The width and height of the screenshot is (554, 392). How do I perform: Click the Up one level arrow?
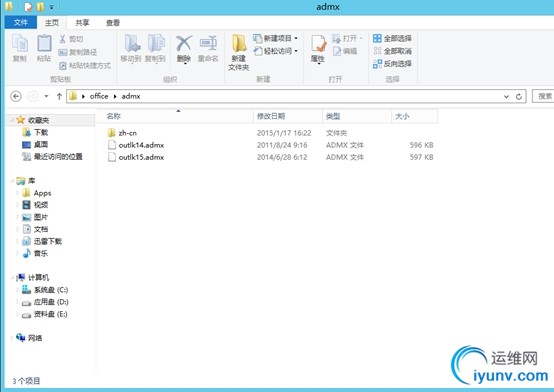[59, 96]
